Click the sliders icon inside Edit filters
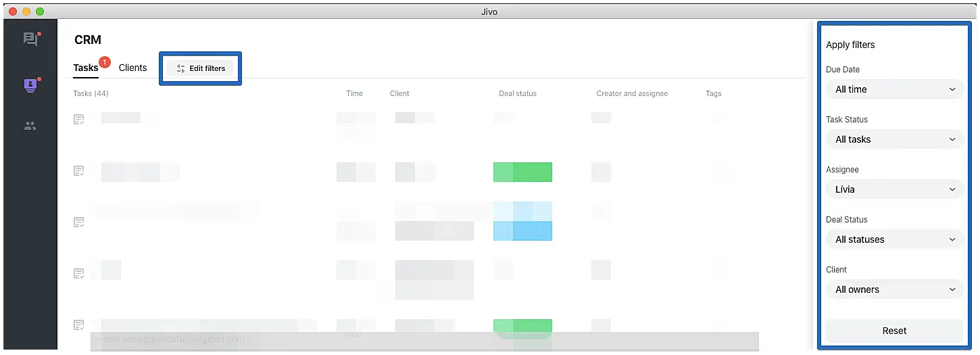980x355 pixels. [x=180, y=68]
